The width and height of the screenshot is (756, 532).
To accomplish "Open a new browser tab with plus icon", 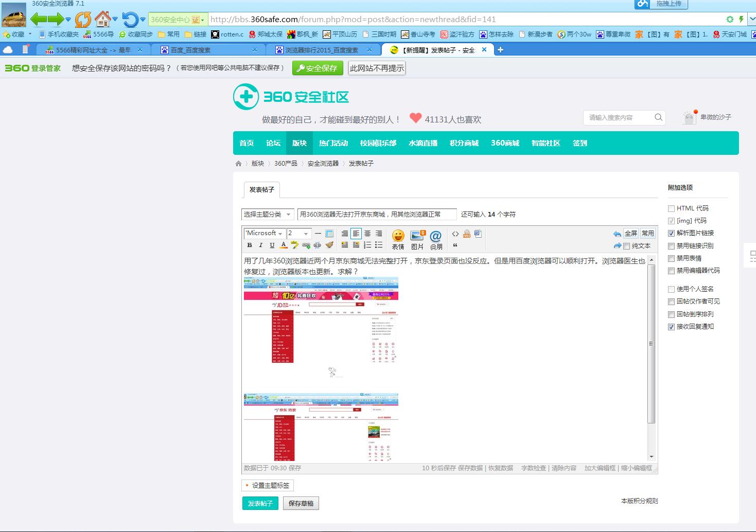I will click(500, 49).
